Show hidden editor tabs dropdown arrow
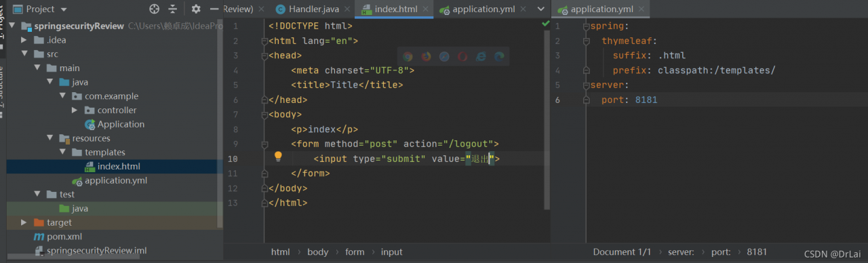Screen dimensions: 868x263 click(540, 9)
